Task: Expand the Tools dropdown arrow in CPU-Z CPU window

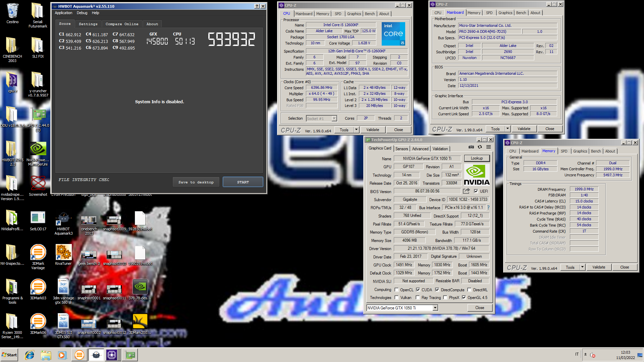Action: [x=356, y=130]
